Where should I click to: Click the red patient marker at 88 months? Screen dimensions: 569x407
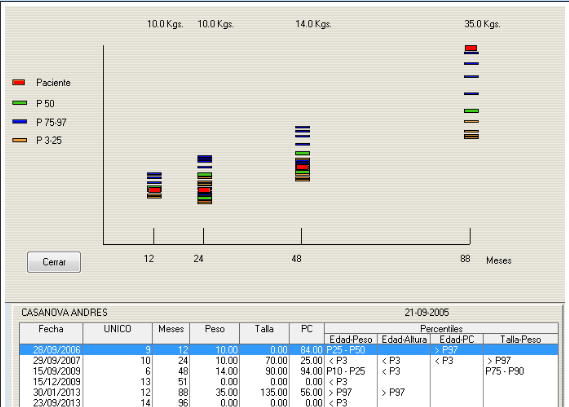(471, 48)
